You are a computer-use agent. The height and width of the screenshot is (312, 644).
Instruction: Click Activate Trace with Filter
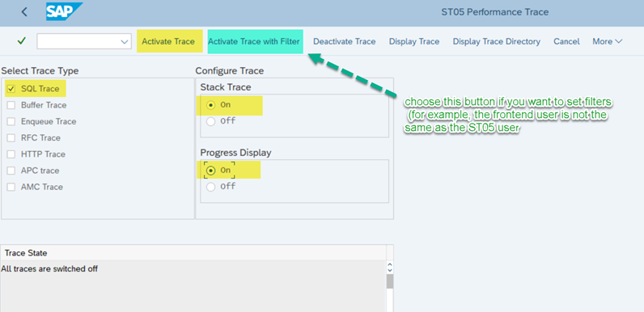click(254, 41)
